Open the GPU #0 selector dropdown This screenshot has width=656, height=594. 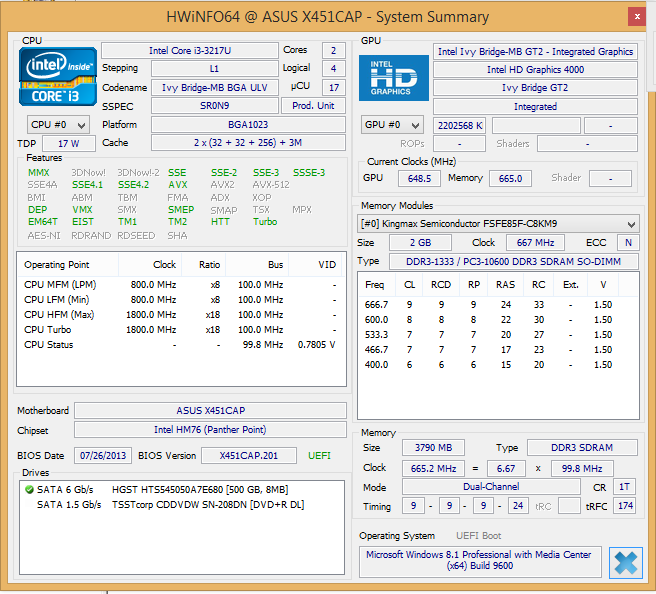[393, 125]
